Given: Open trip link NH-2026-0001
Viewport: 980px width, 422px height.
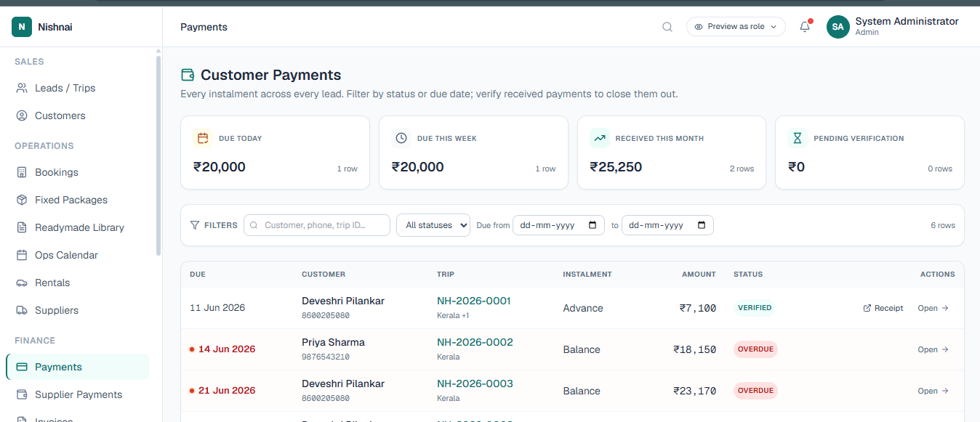Looking at the screenshot, I should [474, 301].
